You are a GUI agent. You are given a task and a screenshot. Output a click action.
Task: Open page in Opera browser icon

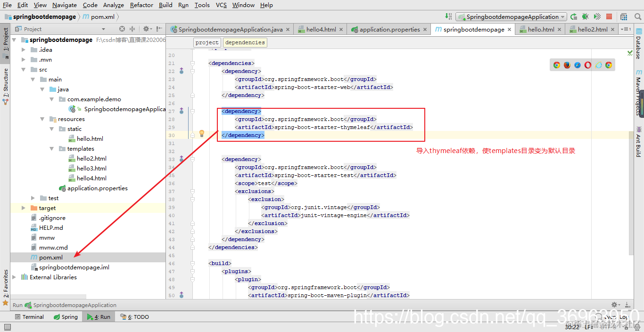588,65
